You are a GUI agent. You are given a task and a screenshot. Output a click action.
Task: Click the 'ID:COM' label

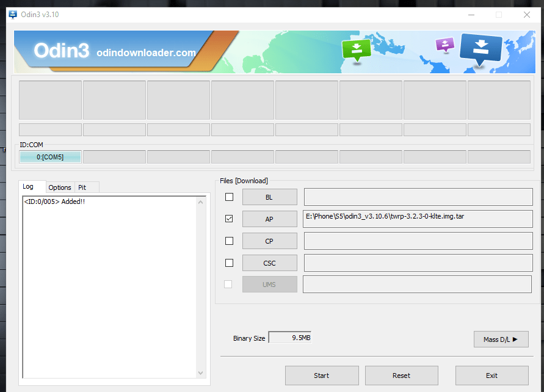click(x=31, y=145)
